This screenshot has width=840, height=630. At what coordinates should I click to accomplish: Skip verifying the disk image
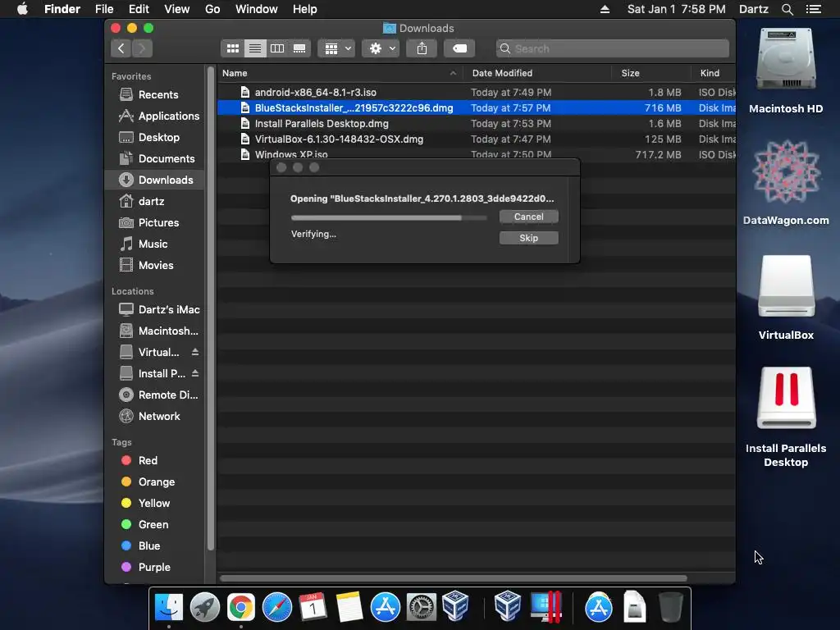[x=529, y=239]
